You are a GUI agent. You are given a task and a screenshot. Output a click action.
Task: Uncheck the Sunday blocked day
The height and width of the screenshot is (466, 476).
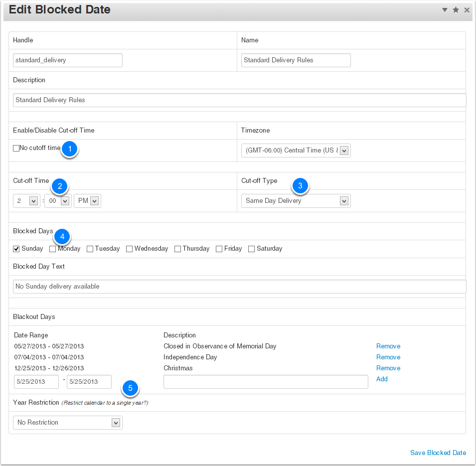tap(16, 249)
